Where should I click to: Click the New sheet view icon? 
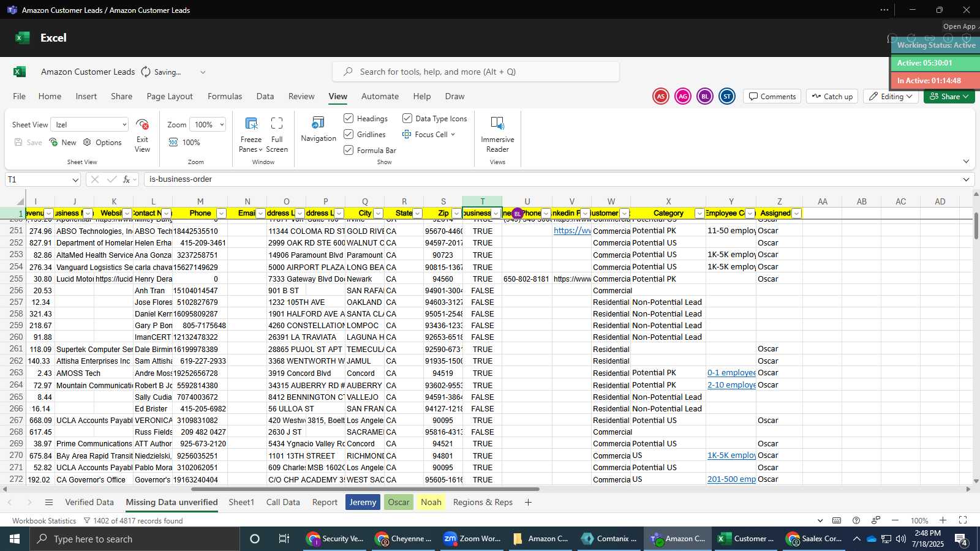pyautogui.click(x=54, y=142)
